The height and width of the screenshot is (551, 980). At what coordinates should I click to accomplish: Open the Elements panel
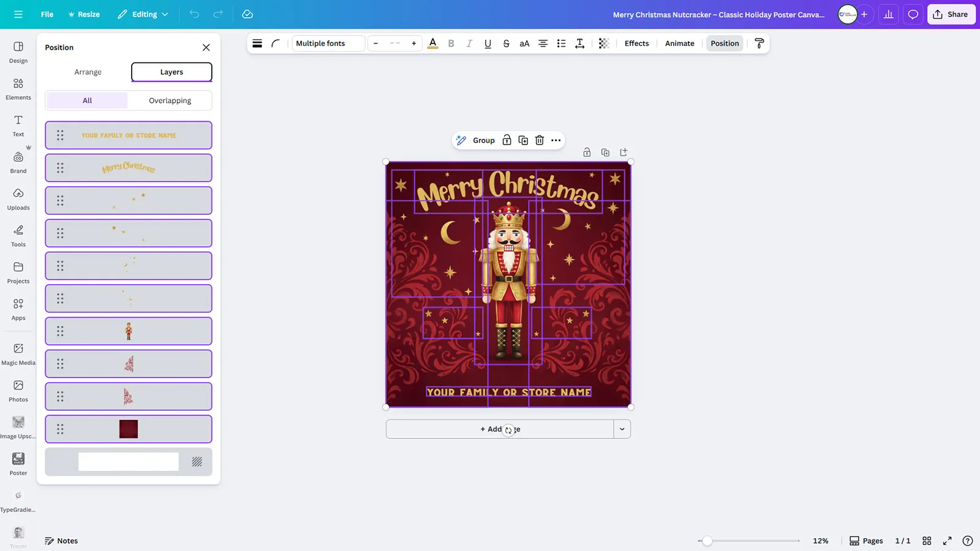pos(18,88)
